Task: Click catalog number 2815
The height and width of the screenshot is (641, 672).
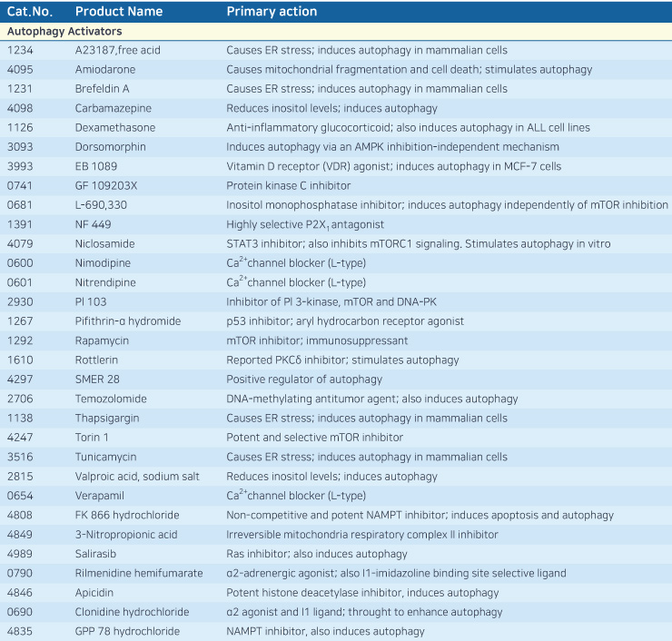Action: coord(20,476)
